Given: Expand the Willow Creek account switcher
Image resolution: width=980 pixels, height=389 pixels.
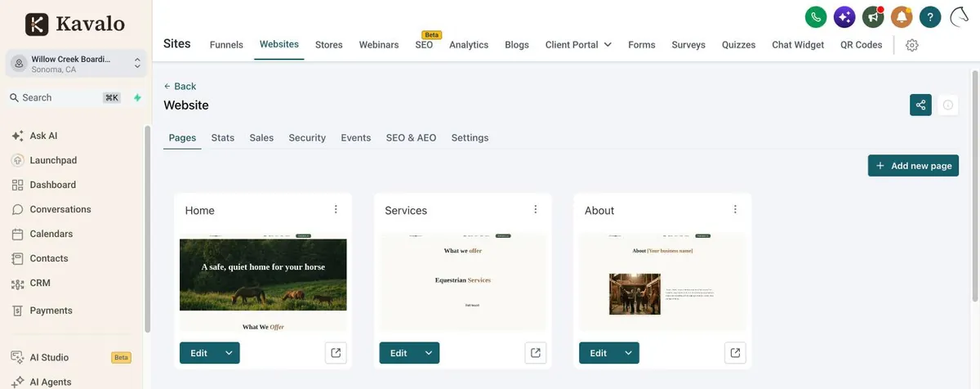Looking at the screenshot, I should (77, 64).
